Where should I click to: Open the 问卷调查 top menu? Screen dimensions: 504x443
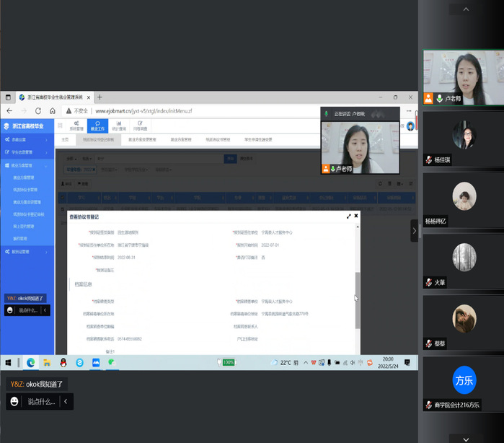click(140, 126)
